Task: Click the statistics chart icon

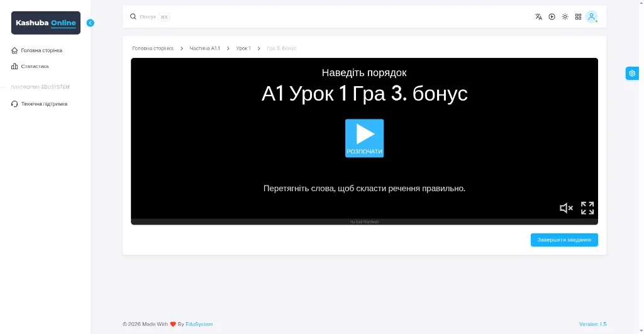Action: click(14, 66)
